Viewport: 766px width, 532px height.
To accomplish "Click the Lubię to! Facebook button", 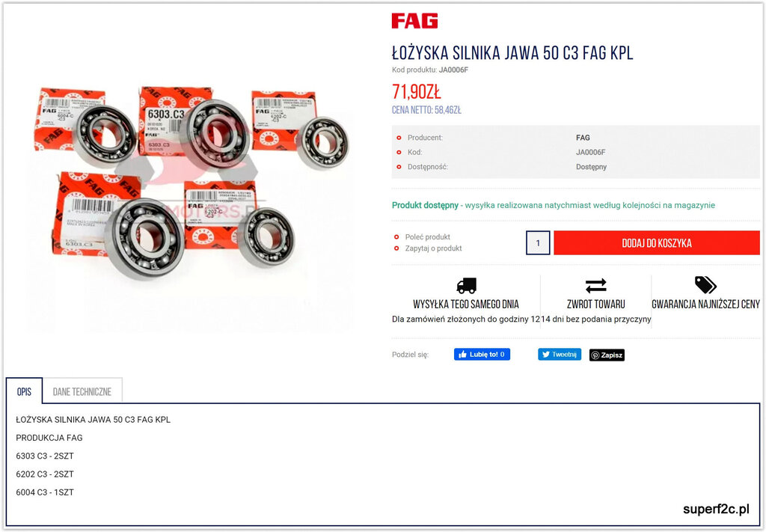I will tap(482, 355).
